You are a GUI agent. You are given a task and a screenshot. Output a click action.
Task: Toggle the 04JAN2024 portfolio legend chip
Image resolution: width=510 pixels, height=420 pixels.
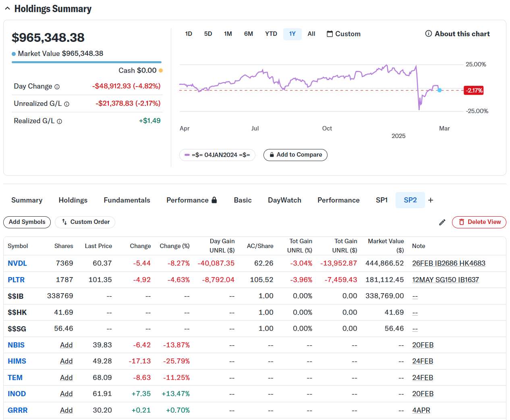coord(217,155)
